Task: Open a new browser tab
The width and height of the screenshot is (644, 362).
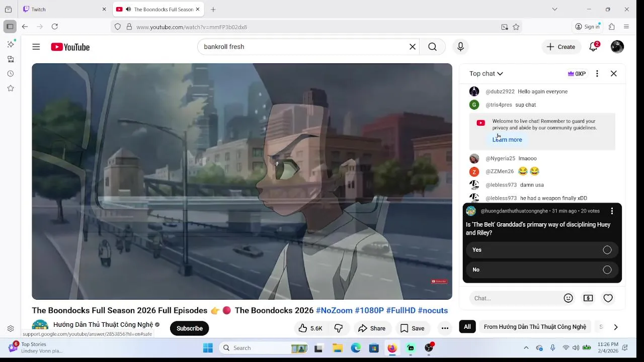Action: 213,9
